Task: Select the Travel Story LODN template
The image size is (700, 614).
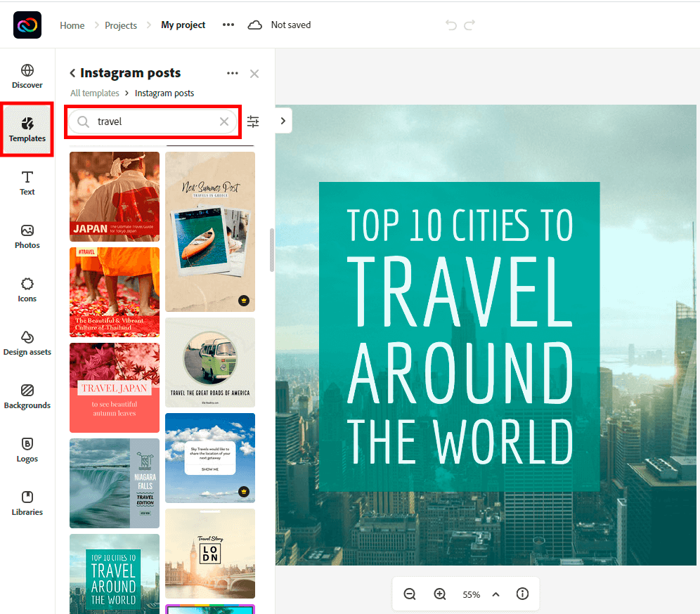Action: (x=210, y=554)
